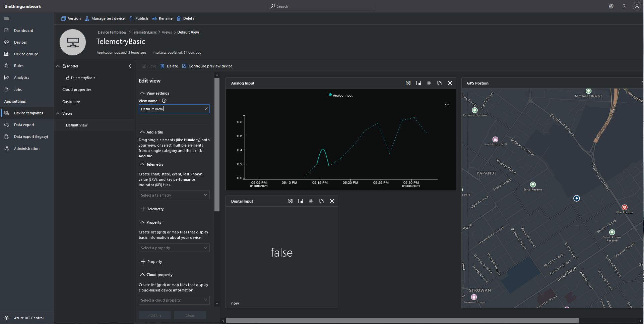Image resolution: width=644 pixels, height=324 pixels.
Task: Go to Device groups in the sidebar
Action: [26, 54]
